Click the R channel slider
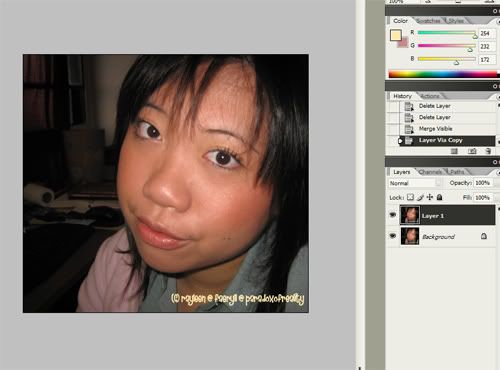This screenshot has height=370, width=500. [x=447, y=33]
